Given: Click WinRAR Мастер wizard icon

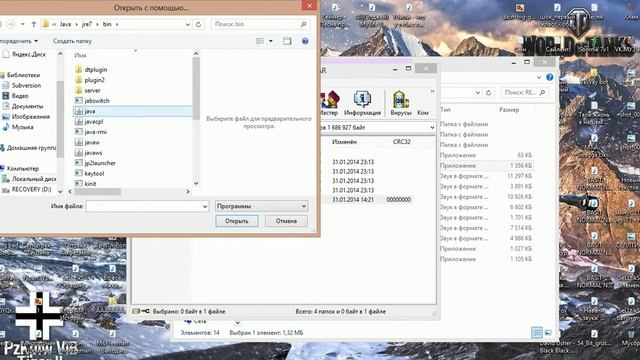Looking at the screenshot, I should tap(329, 103).
